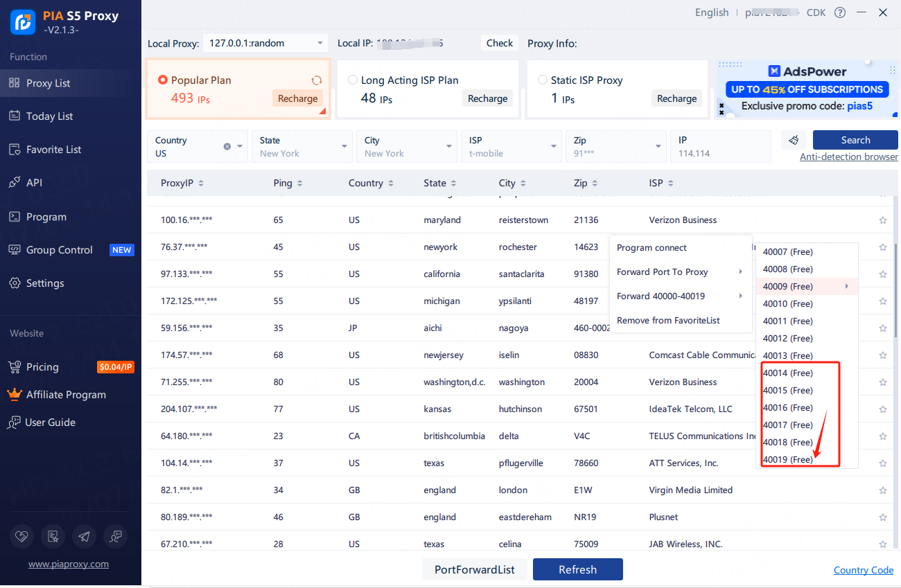Viewport: 901px width, 588px height.
Task: Open the Program section
Action: click(71, 217)
